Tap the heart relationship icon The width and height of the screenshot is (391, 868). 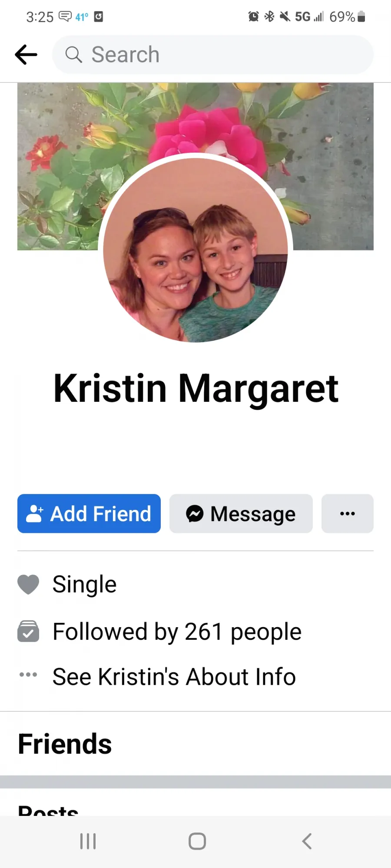(28, 584)
